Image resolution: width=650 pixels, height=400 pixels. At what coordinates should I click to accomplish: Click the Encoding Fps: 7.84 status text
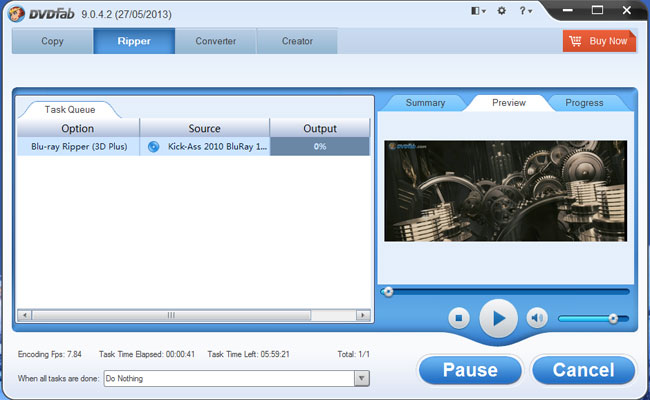[x=50, y=354]
